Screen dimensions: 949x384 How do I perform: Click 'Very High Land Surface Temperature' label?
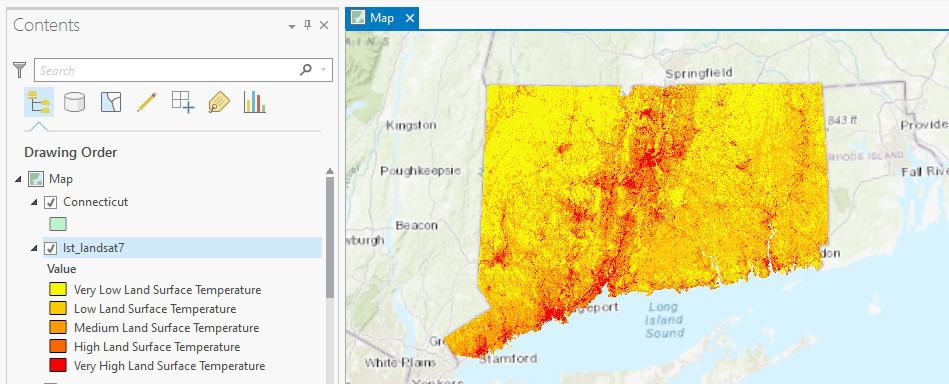(169, 366)
